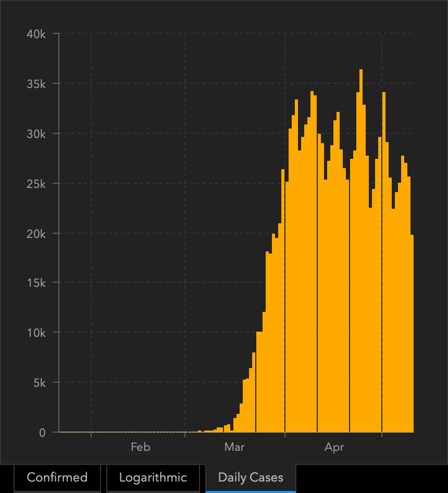Click the last bar near 20k

412,333
